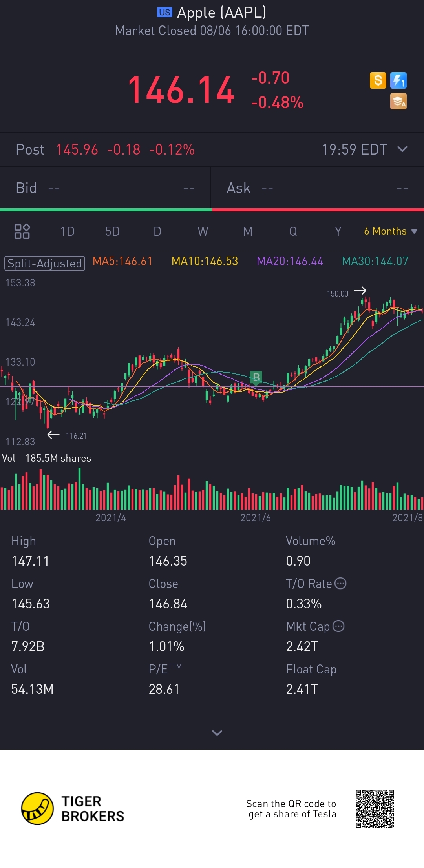Expand more stats with bottom chevron
The width and height of the screenshot is (424, 868).
[217, 733]
